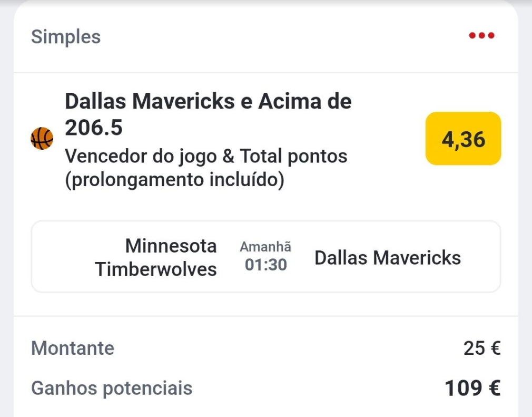Image resolution: width=532 pixels, height=417 pixels.
Task: Open the three red dots options menu
Action: pyautogui.click(x=481, y=36)
